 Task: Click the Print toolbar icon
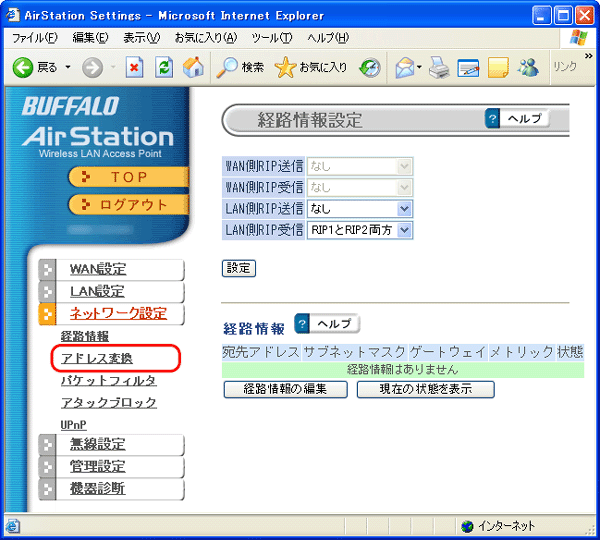pos(440,68)
